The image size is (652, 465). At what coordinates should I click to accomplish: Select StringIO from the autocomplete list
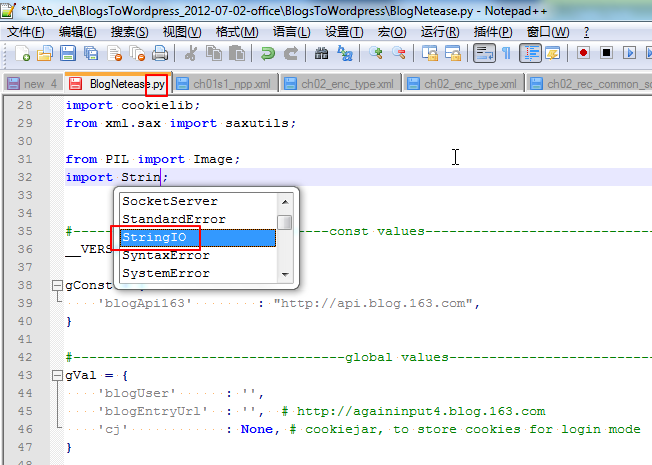(196, 238)
